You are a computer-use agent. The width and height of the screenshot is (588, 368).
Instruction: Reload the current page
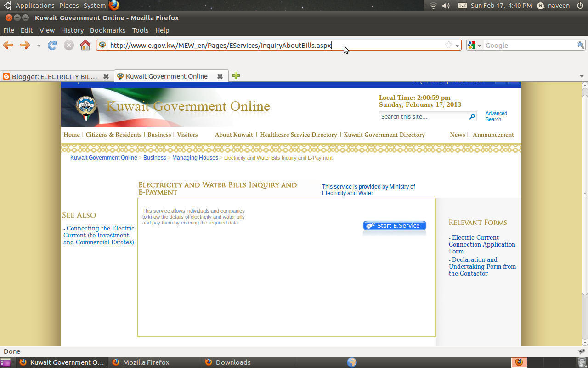[52, 45]
